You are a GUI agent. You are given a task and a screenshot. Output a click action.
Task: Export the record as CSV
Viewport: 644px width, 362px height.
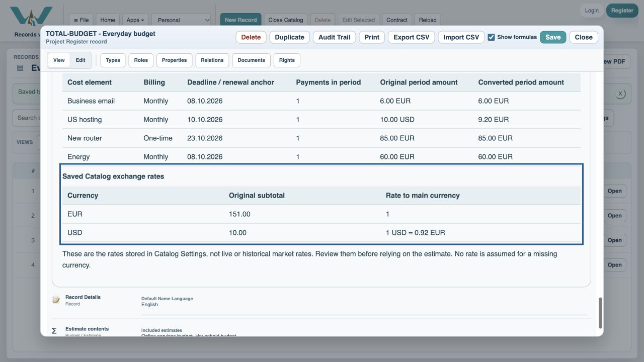click(411, 37)
